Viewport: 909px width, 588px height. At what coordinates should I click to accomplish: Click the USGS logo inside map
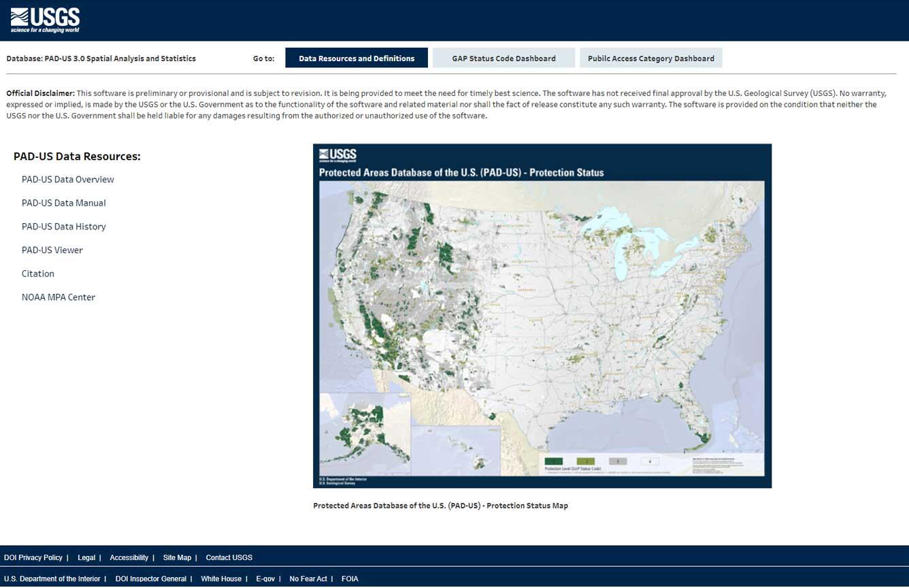338,155
